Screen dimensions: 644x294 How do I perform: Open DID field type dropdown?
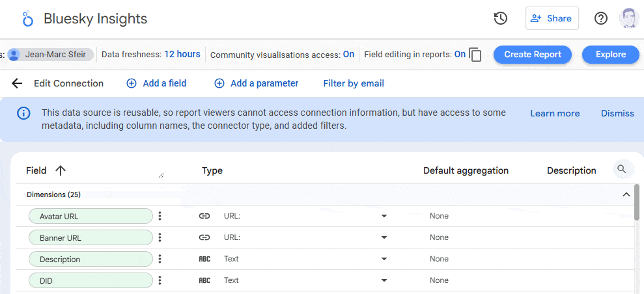point(384,280)
